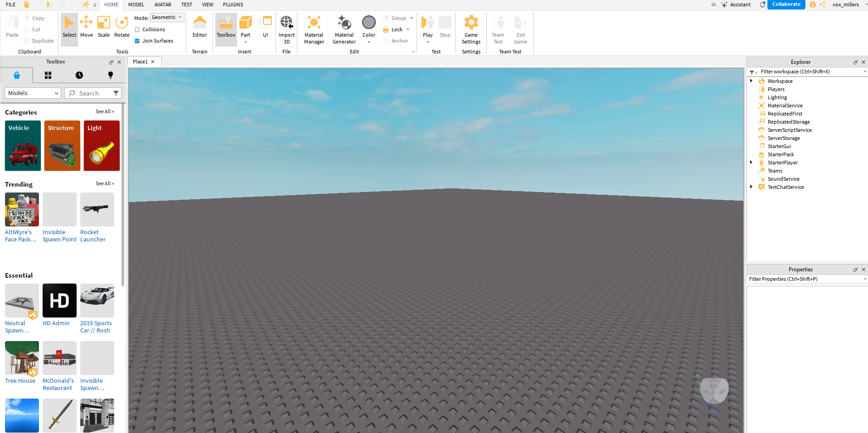Launch the Material Generator
The image size is (868, 433).
click(344, 29)
